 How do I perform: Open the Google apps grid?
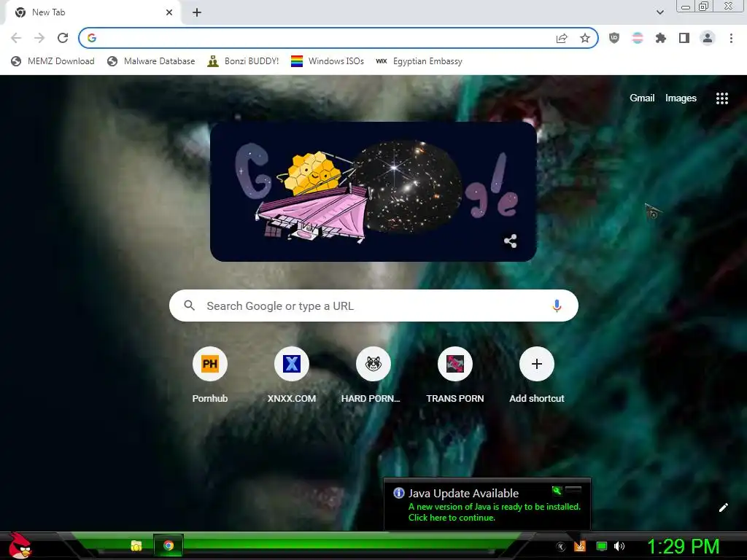click(x=721, y=98)
